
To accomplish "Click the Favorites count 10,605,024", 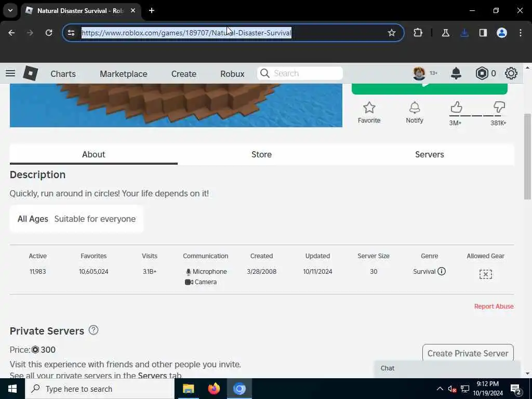I will pyautogui.click(x=94, y=271).
